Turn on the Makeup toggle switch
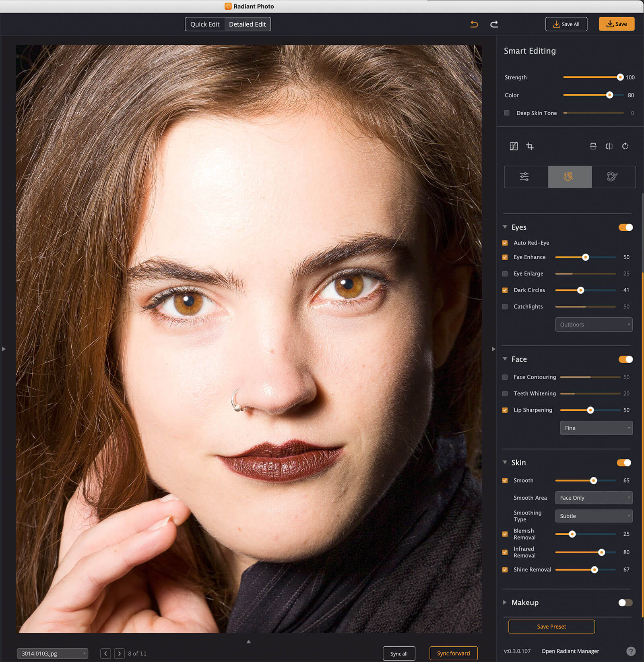The image size is (644, 662). (x=625, y=602)
